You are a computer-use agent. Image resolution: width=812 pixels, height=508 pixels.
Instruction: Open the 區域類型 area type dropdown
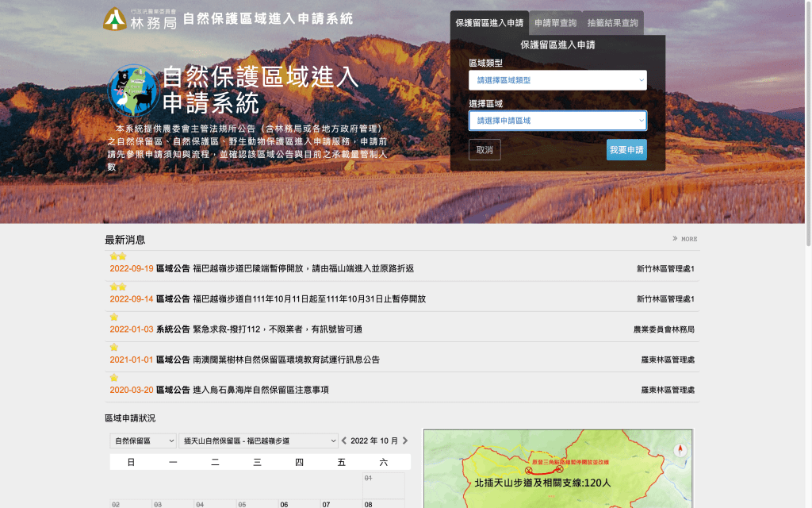click(x=557, y=80)
